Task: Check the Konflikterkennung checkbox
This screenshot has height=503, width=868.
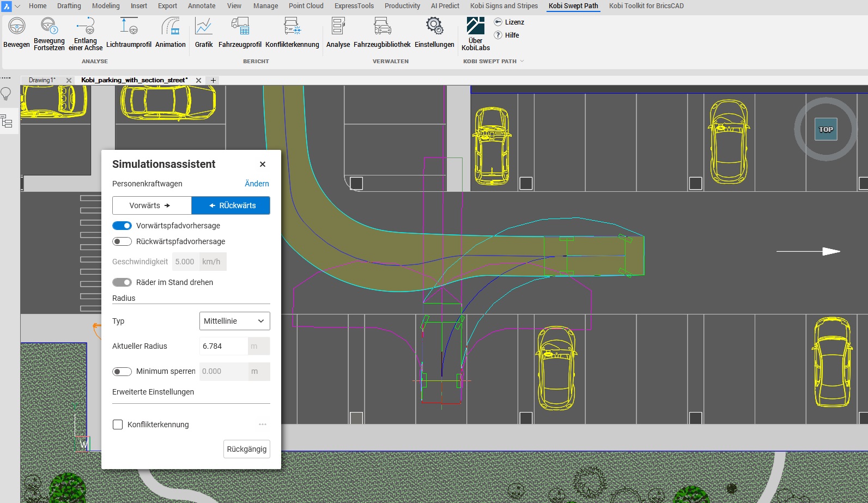Action: [118, 425]
